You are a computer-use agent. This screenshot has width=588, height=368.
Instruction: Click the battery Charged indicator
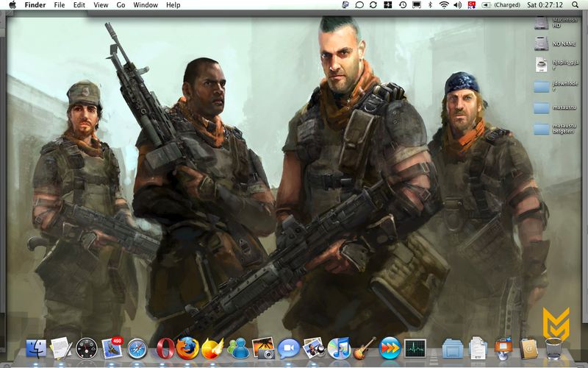point(501,5)
